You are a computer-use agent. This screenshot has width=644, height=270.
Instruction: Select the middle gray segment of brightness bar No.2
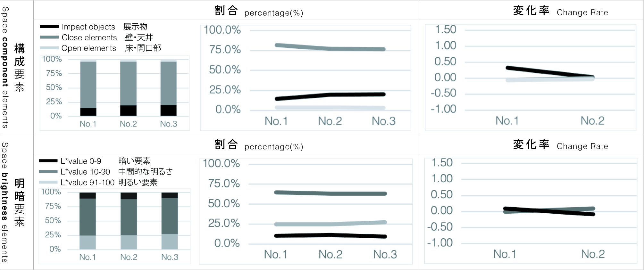[x=129, y=217]
